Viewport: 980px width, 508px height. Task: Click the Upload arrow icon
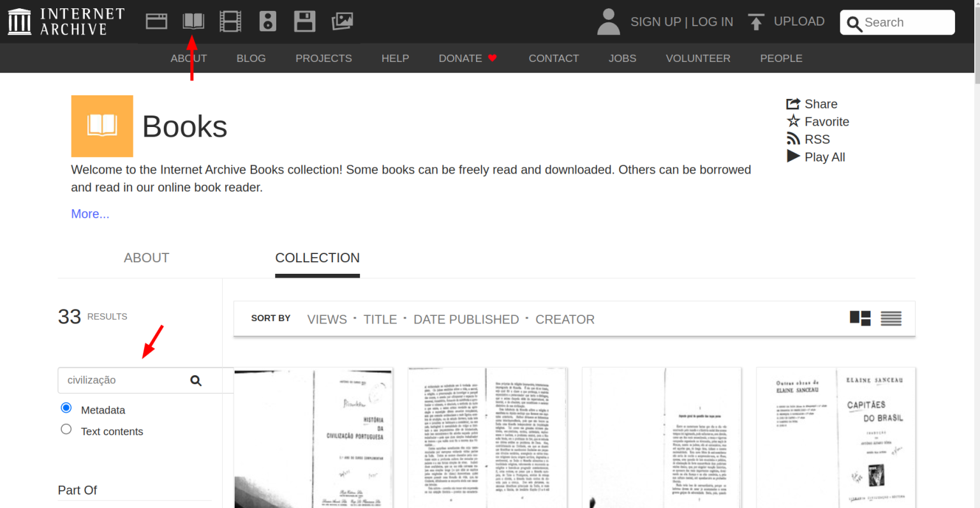[x=756, y=22]
